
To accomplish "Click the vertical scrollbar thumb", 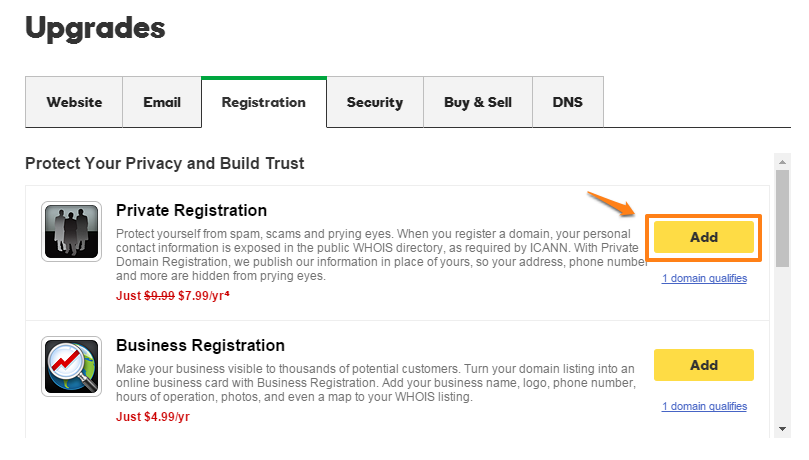I will point(782,218).
